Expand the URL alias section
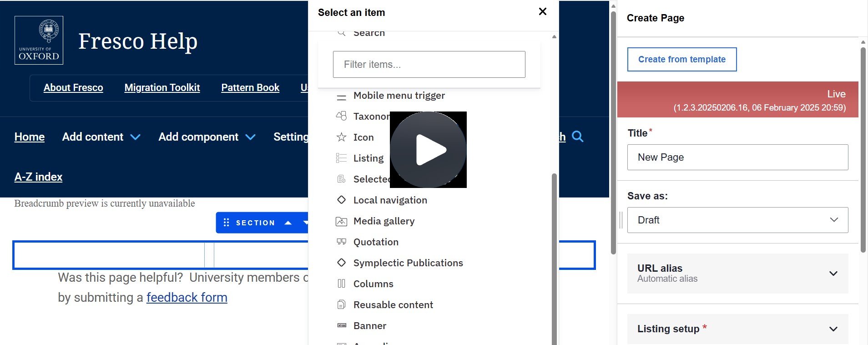This screenshot has height=345, width=868. (737, 273)
